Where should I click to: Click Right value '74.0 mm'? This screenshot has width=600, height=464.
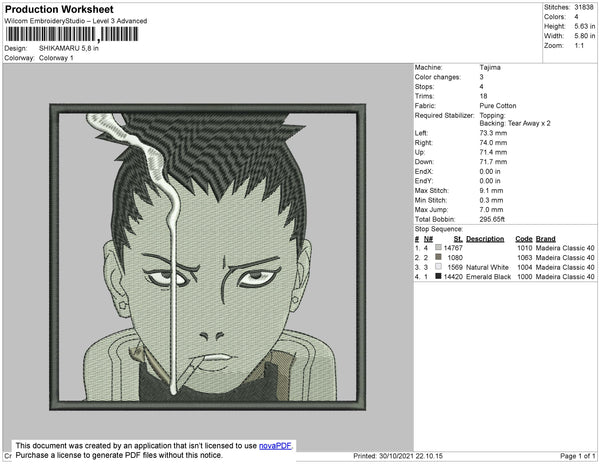(x=493, y=143)
